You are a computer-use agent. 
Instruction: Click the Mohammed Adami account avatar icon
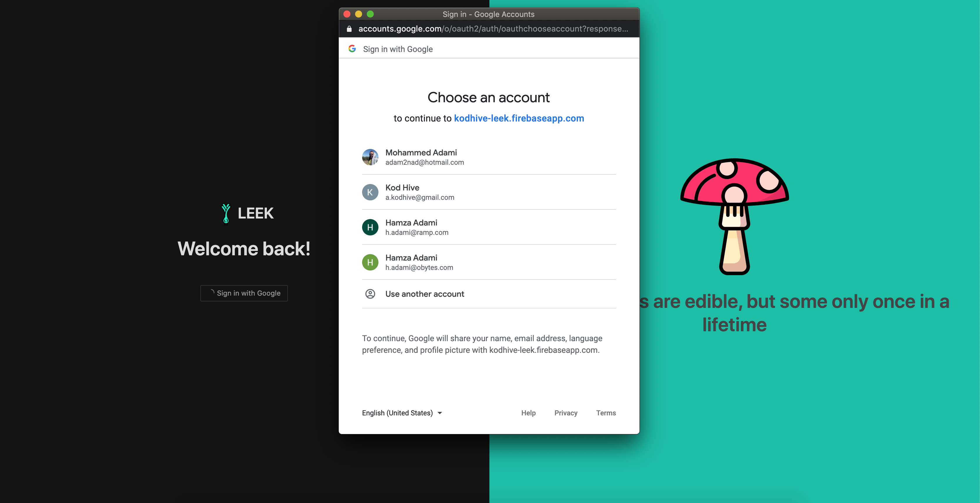coord(370,157)
